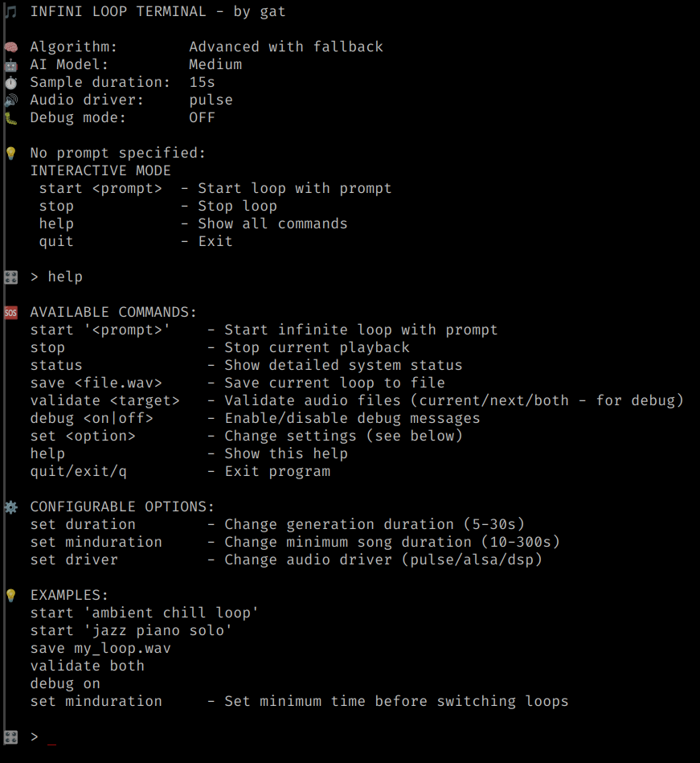
Task: Click the 'debug <on|off>' command line
Action: coord(255,418)
